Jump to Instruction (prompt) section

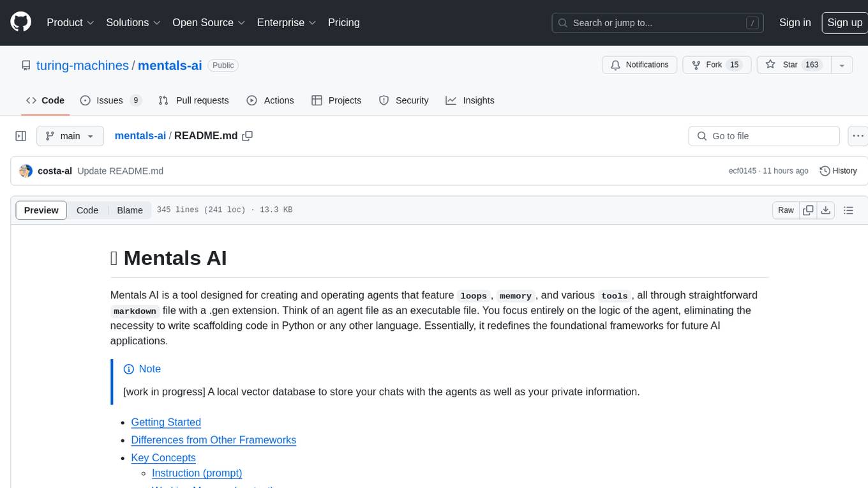(x=197, y=473)
